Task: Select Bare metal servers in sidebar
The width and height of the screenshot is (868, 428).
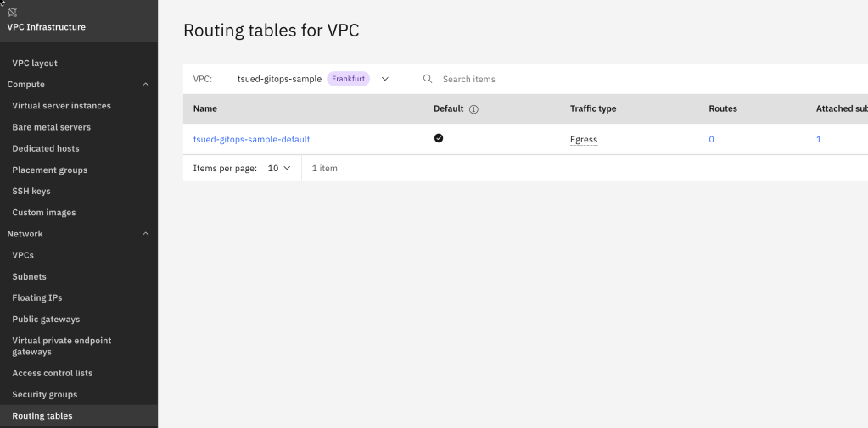Action: coord(51,127)
